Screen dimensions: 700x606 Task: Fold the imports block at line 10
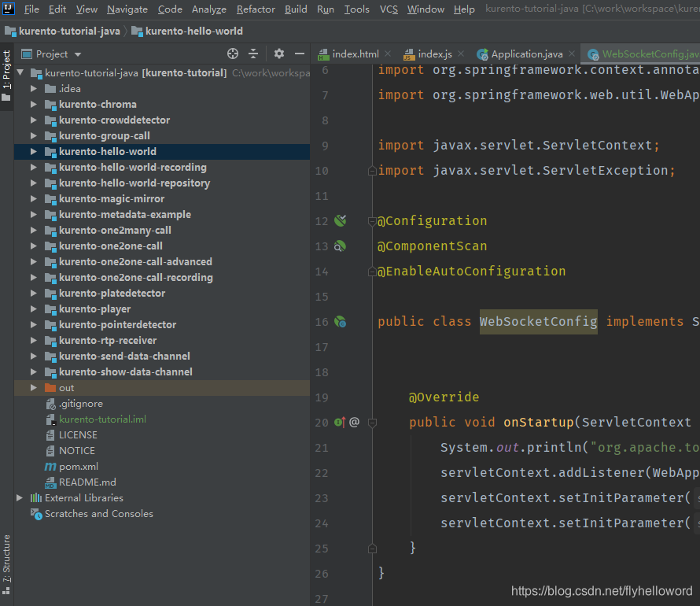[372, 171]
